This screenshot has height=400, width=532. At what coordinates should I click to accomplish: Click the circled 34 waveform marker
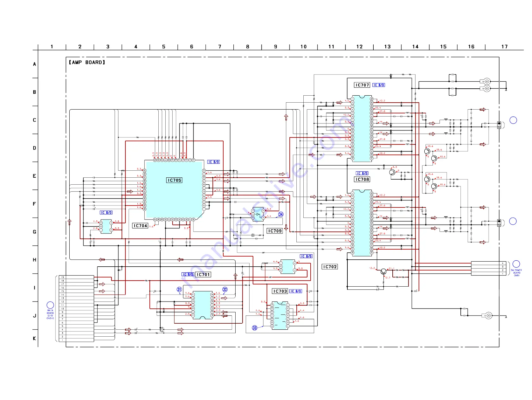281,214
